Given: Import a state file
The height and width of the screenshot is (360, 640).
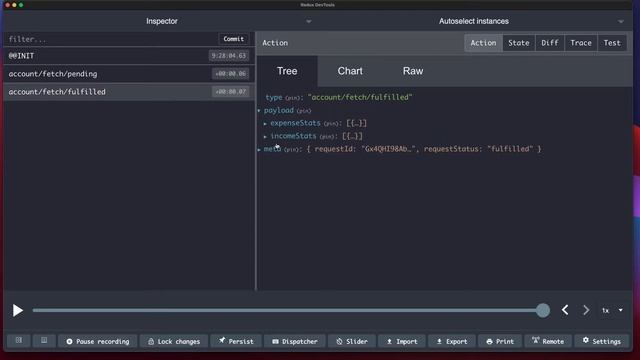Looking at the screenshot, I should coord(402,341).
